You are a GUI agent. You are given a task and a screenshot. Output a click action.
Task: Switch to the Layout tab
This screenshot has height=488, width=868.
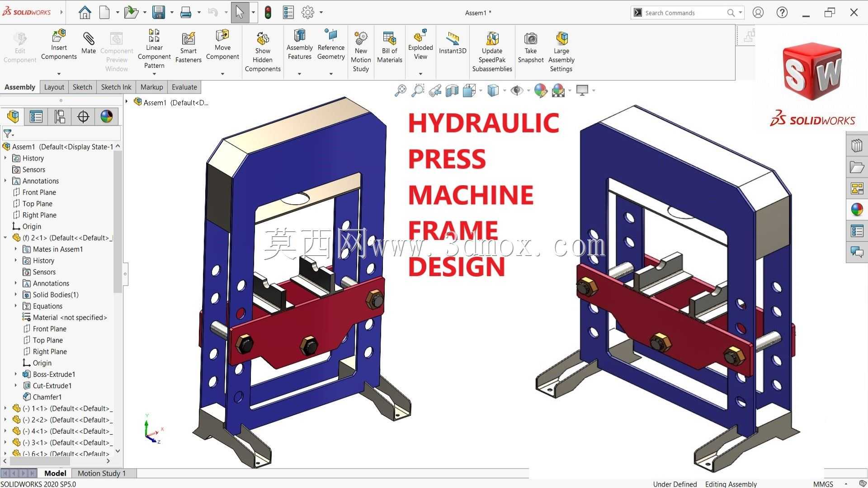coord(54,87)
